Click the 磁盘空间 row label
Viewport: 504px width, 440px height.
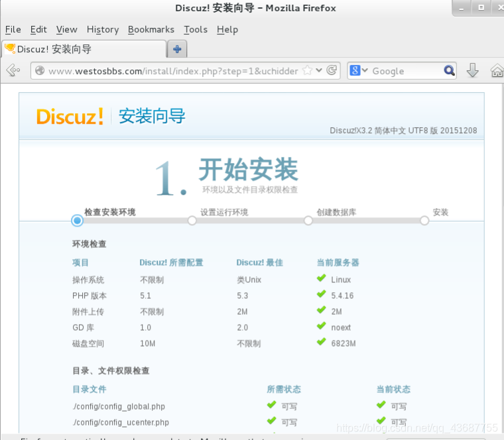[x=88, y=344]
